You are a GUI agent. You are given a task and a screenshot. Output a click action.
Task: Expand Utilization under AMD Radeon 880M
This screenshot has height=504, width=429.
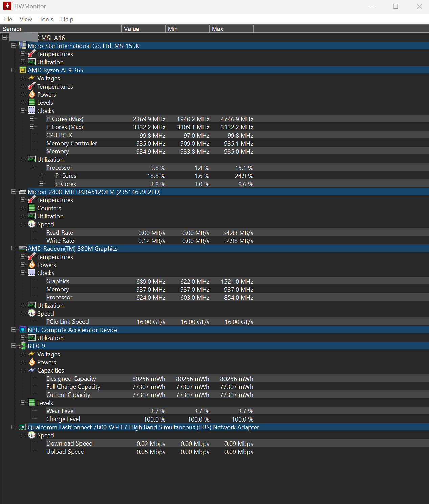tap(23, 305)
